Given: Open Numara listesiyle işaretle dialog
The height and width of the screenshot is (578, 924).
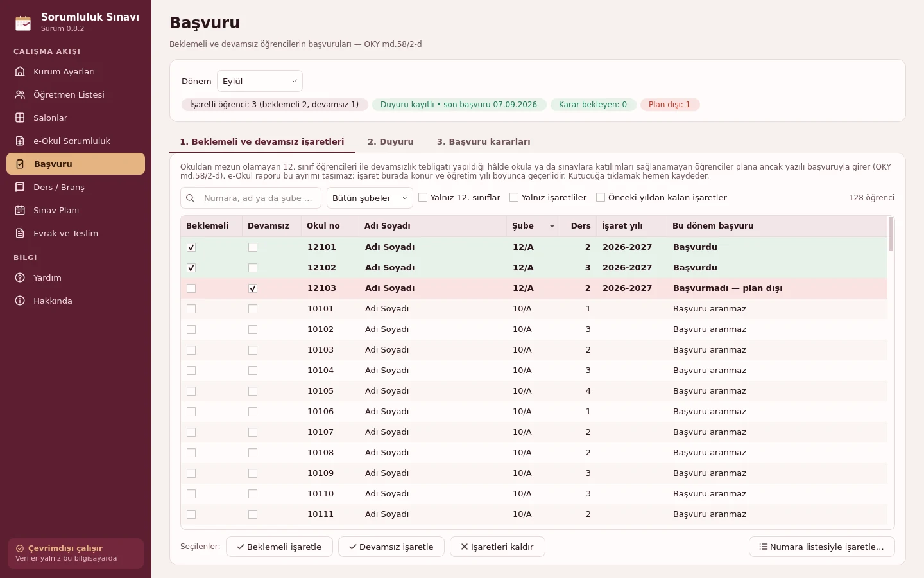Looking at the screenshot, I should click(822, 547).
